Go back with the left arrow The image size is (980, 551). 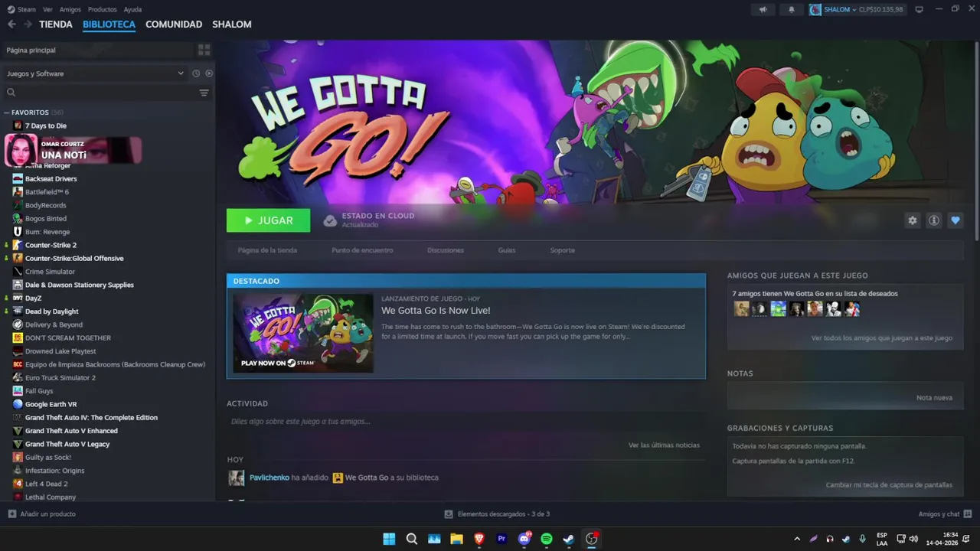tap(11, 24)
